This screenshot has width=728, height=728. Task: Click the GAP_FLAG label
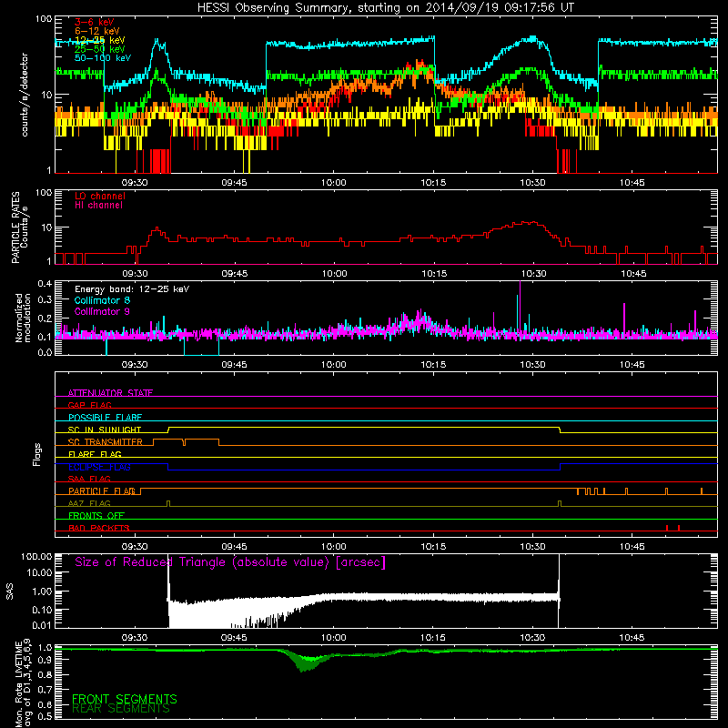[x=89, y=405]
